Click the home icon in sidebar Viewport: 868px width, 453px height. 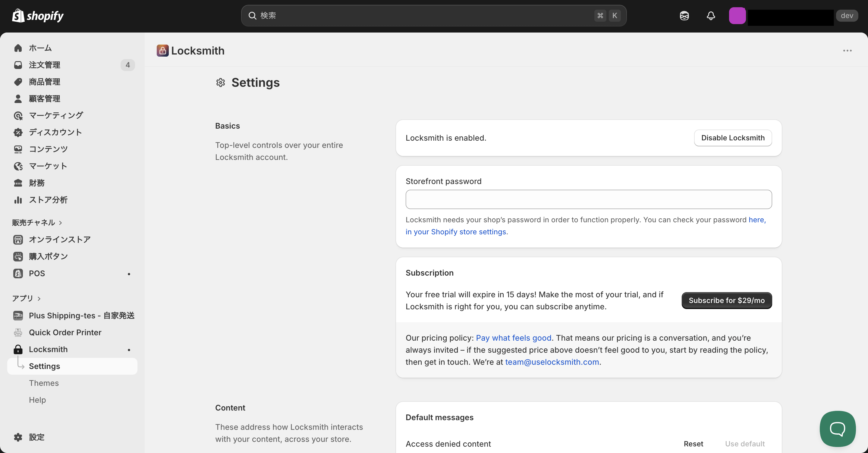(x=18, y=48)
